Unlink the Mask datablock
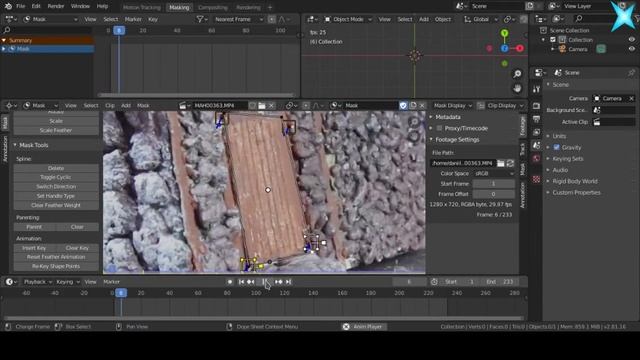 [422, 106]
